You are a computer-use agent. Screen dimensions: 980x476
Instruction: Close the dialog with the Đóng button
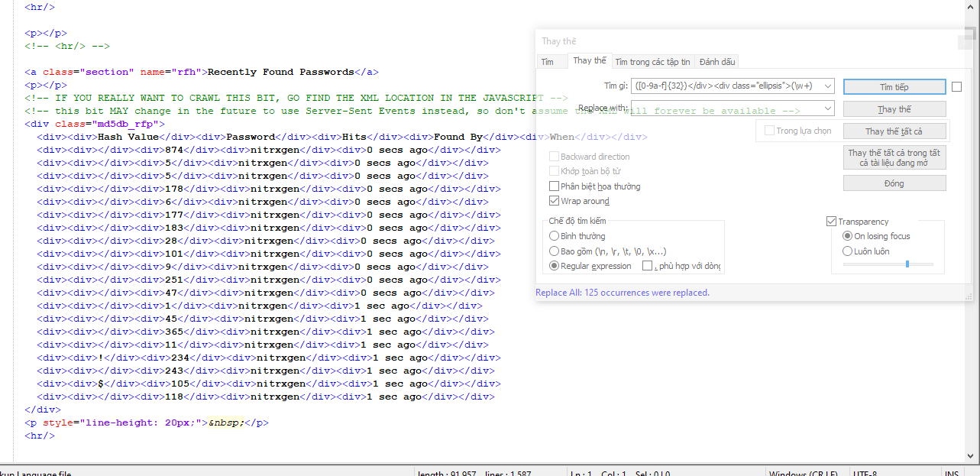click(894, 183)
